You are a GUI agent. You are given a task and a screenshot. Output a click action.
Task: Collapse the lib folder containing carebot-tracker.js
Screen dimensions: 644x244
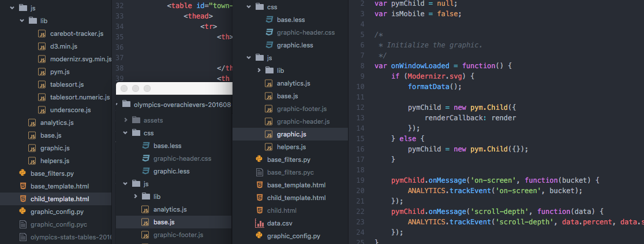23,21
